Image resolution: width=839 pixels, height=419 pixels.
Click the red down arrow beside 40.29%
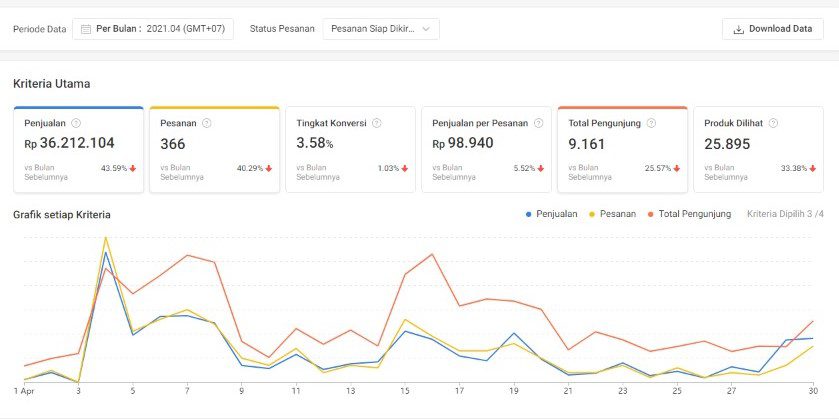tap(269, 169)
